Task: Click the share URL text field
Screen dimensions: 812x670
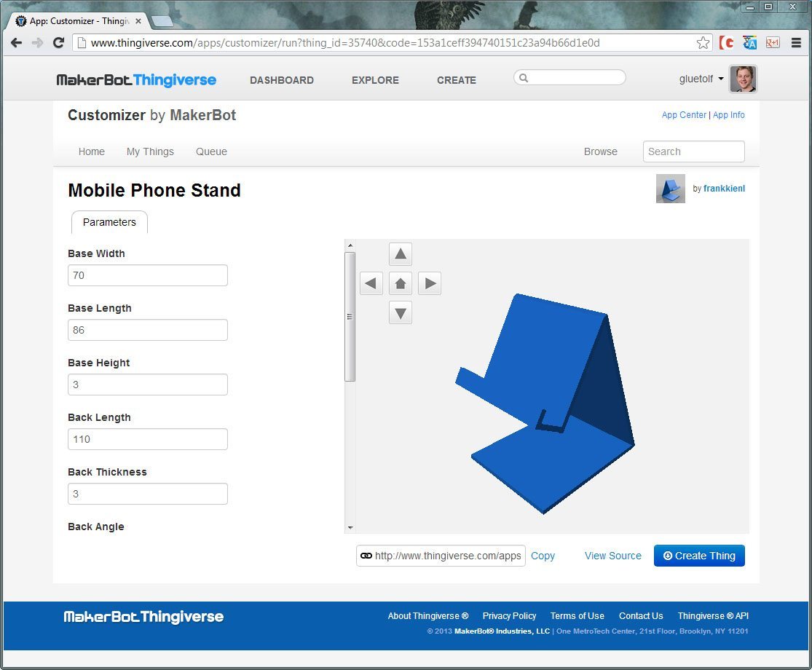Action: pos(441,556)
